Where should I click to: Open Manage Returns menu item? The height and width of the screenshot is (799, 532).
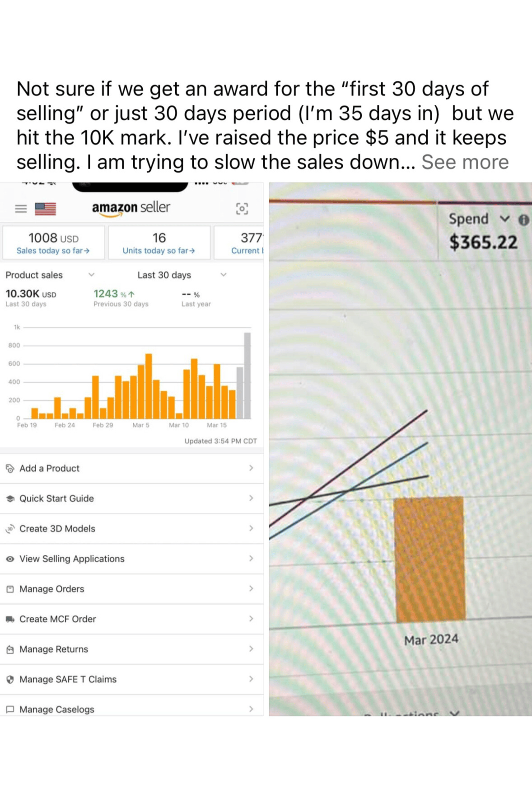[54, 649]
